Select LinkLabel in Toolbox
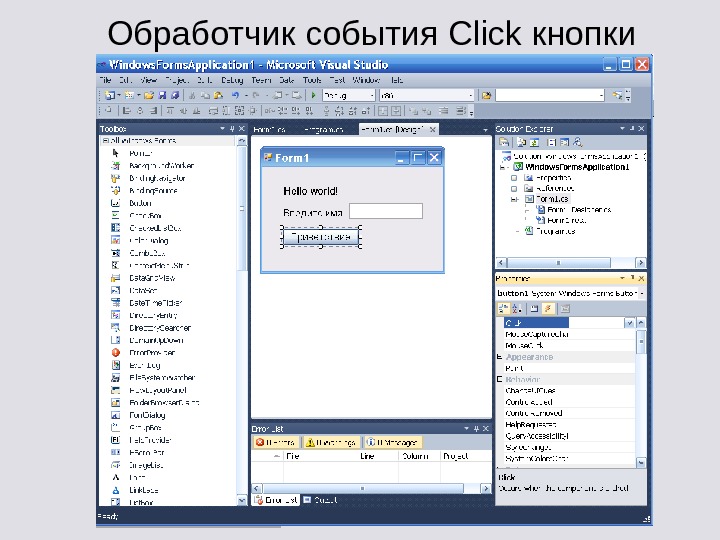Screen dimensions: 720x540 coord(144,490)
